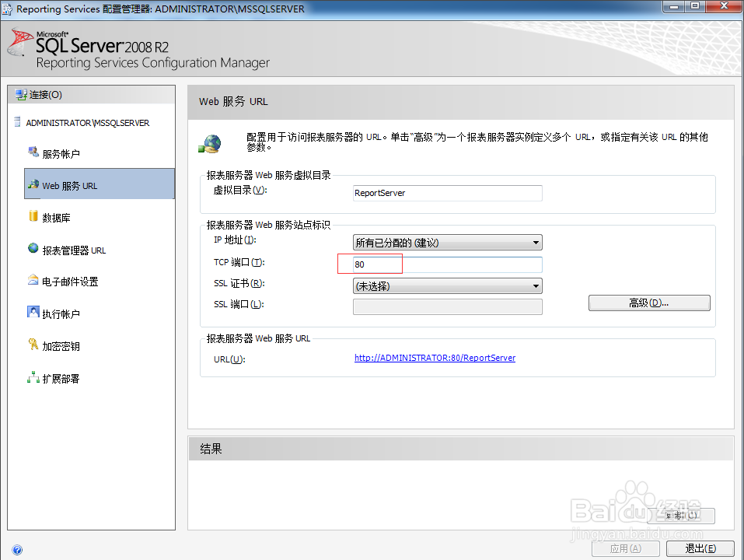Click the SSL 端口(L): label

coord(239,304)
